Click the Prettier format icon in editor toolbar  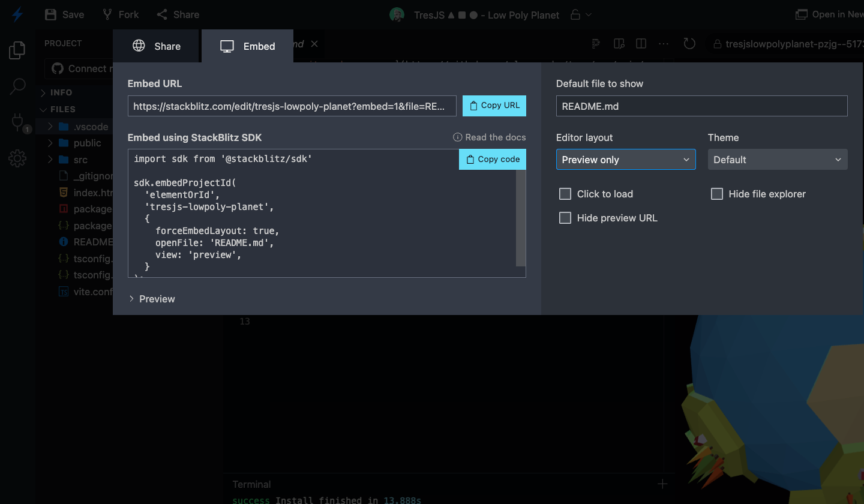(x=596, y=44)
